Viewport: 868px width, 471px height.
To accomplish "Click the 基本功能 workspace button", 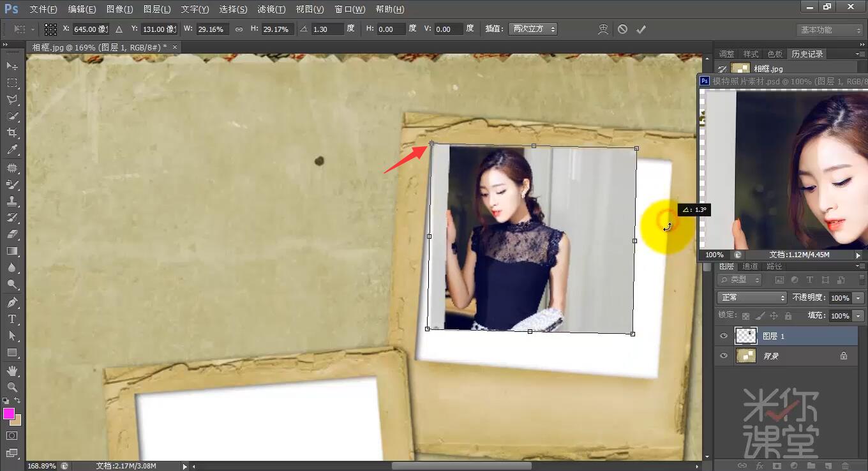I will pos(830,30).
